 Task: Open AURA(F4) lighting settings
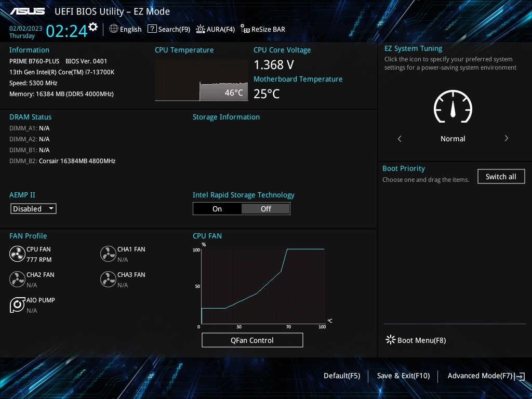click(x=215, y=29)
